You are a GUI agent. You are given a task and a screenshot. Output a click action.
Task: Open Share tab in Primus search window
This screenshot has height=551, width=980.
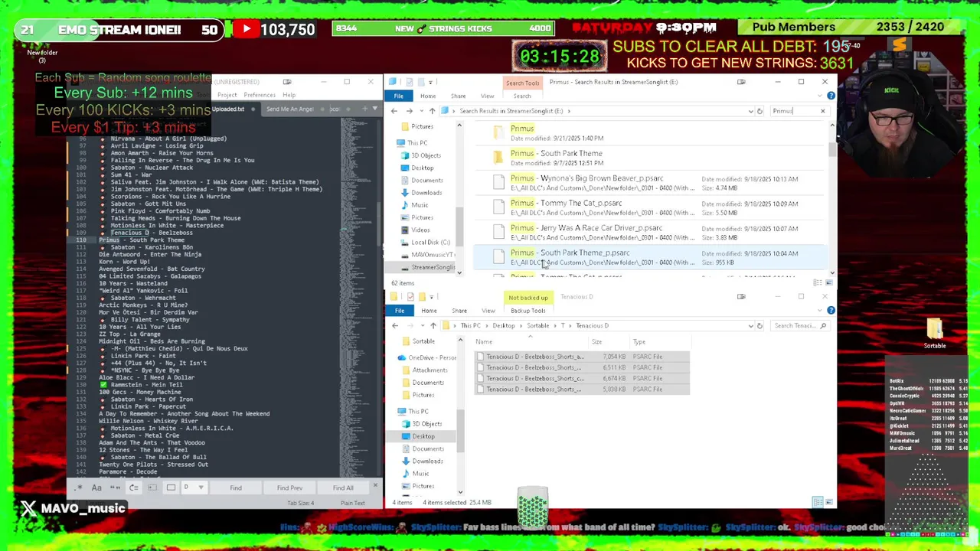click(x=458, y=96)
